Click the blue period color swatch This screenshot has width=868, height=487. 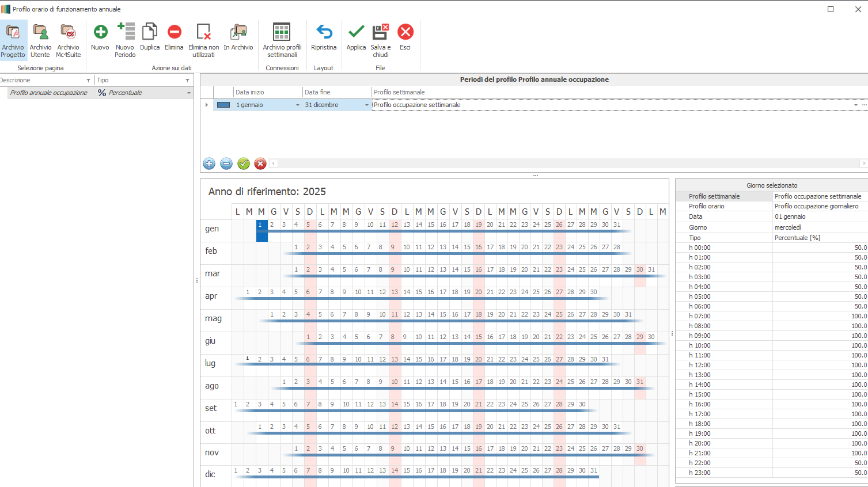(223, 105)
